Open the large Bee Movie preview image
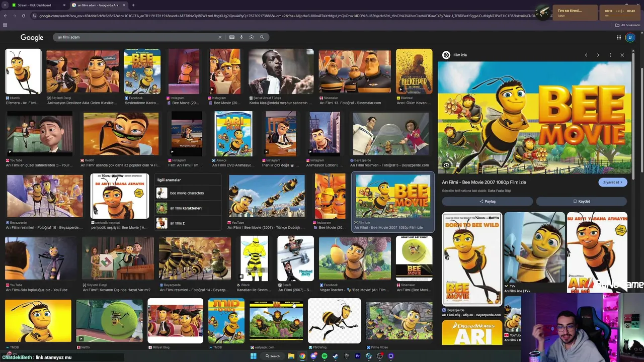This screenshot has width=644, height=362. pos(534,118)
